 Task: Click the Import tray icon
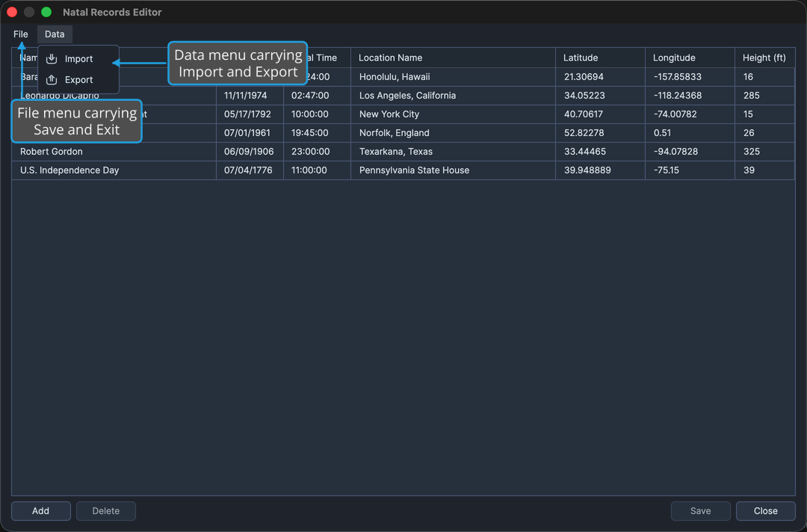pyautogui.click(x=52, y=58)
